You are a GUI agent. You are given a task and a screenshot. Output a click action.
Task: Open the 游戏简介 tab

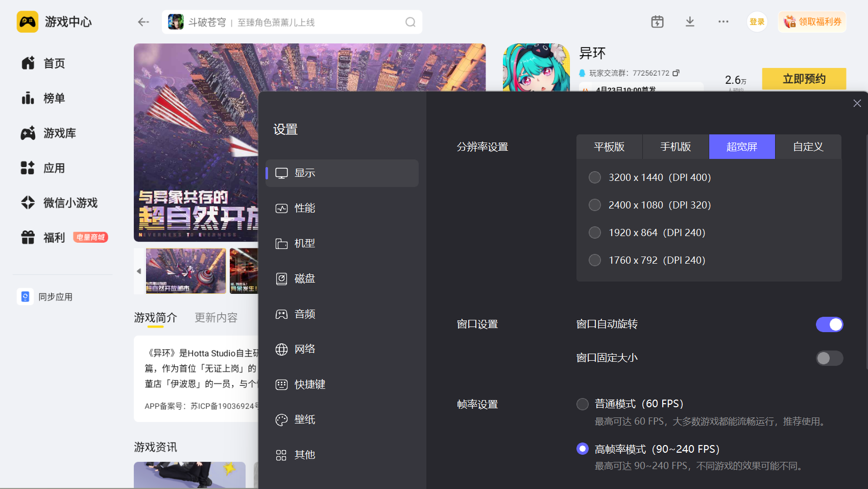[x=156, y=318]
